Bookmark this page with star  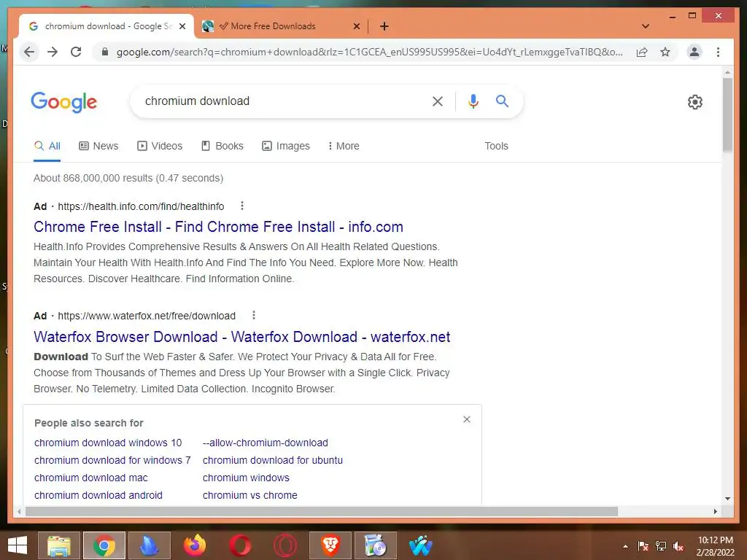click(665, 52)
